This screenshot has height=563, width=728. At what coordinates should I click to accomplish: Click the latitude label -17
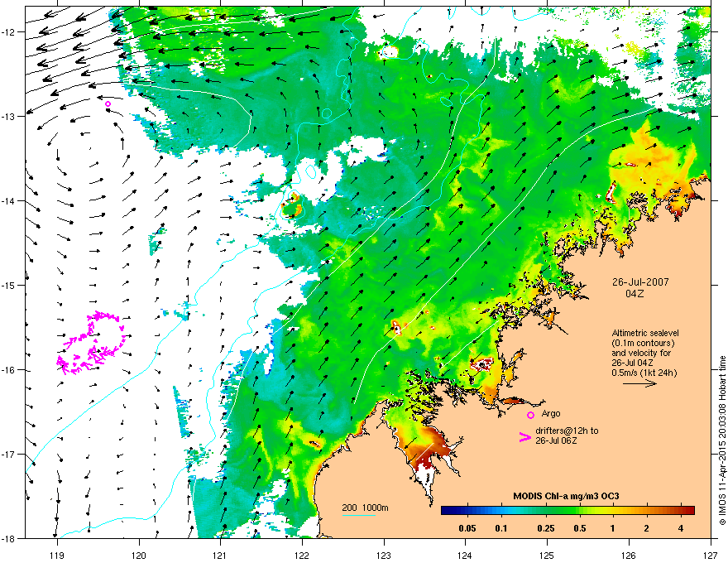pyautogui.click(x=8, y=455)
